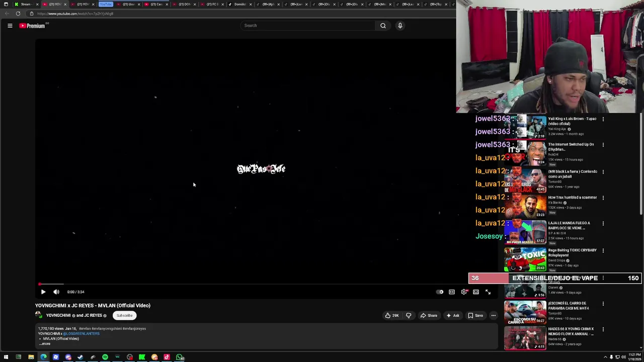
Task: Open options for HADES 66 video
Action: (603, 330)
